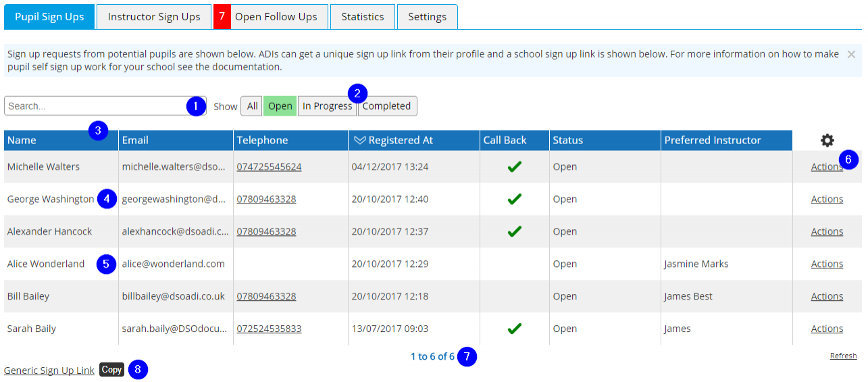The image size is (868, 382).
Task: Dismiss the info banner with X
Action: coord(851,54)
